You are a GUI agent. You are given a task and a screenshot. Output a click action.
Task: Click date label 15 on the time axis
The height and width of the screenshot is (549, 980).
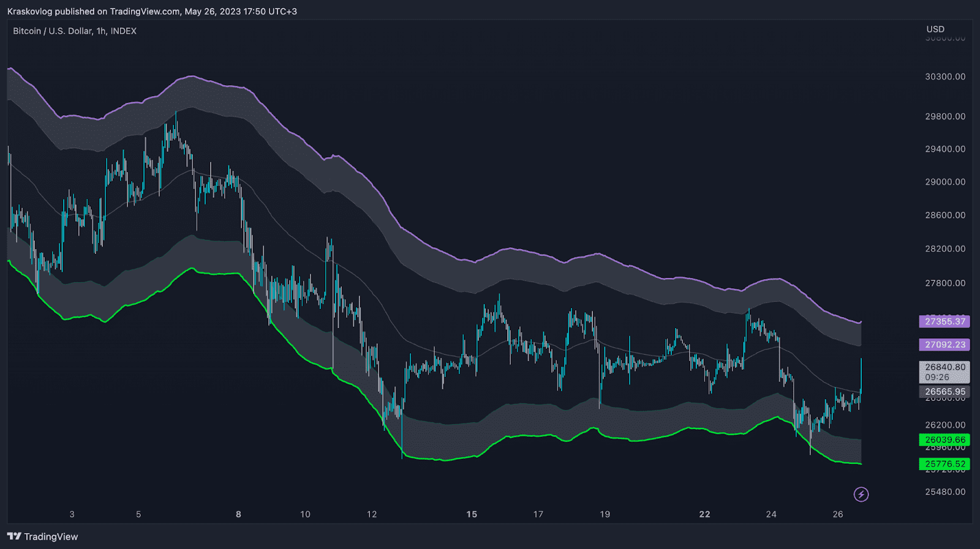472,514
